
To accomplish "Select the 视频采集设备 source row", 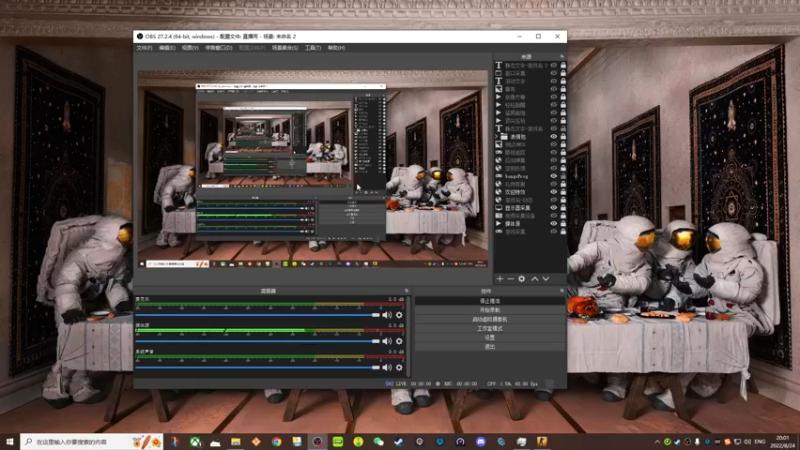I will point(530,216).
